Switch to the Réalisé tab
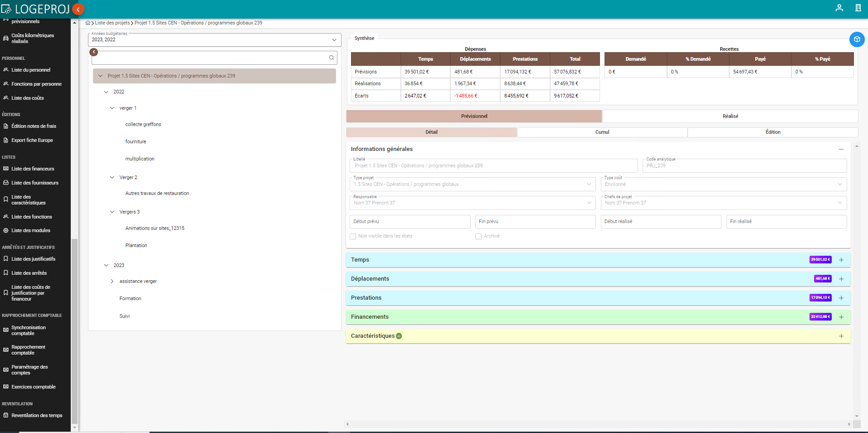The width and height of the screenshot is (868, 433). tap(730, 116)
